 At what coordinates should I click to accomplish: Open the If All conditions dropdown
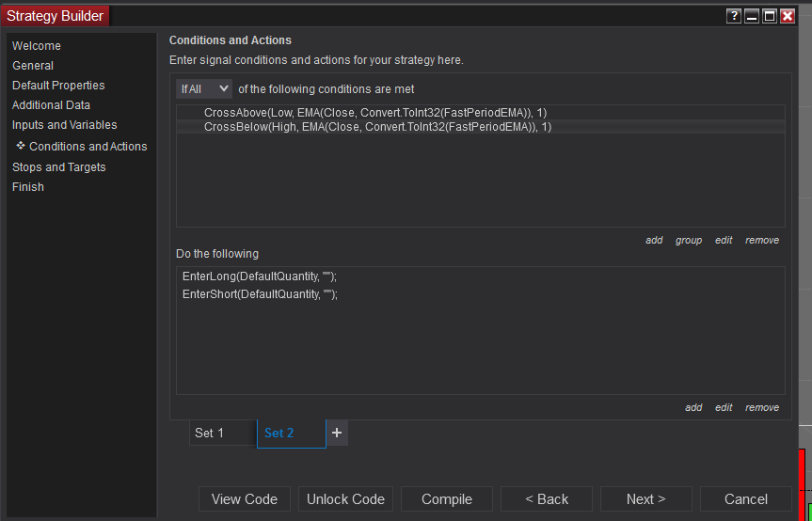(x=204, y=88)
